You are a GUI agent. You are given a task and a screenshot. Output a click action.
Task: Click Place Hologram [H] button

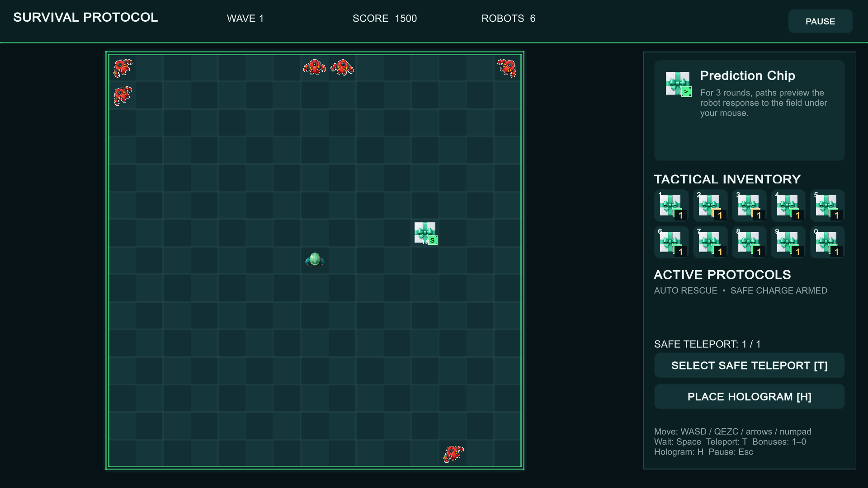click(749, 397)
